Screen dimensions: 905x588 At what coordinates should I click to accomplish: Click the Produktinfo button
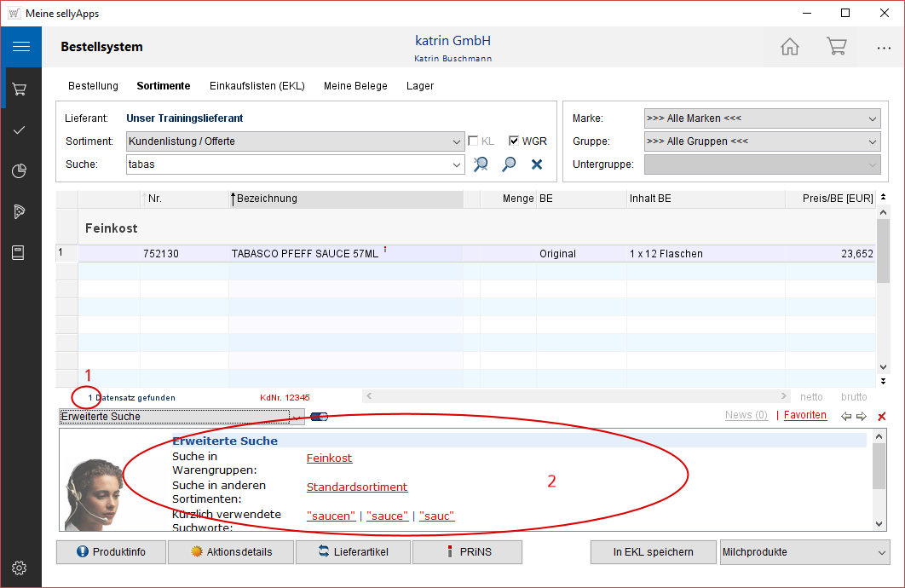[111, 552]
